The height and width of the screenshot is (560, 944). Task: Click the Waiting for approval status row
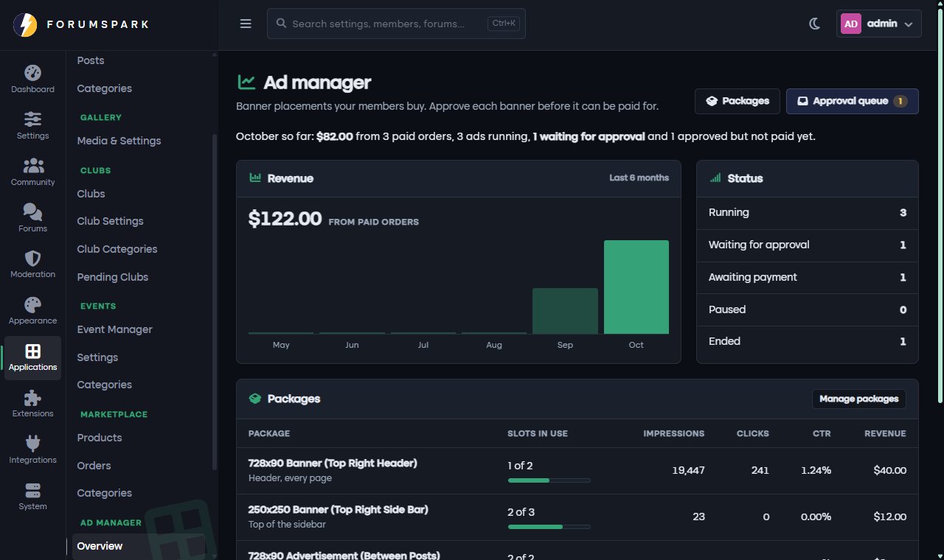coord(808,245)
